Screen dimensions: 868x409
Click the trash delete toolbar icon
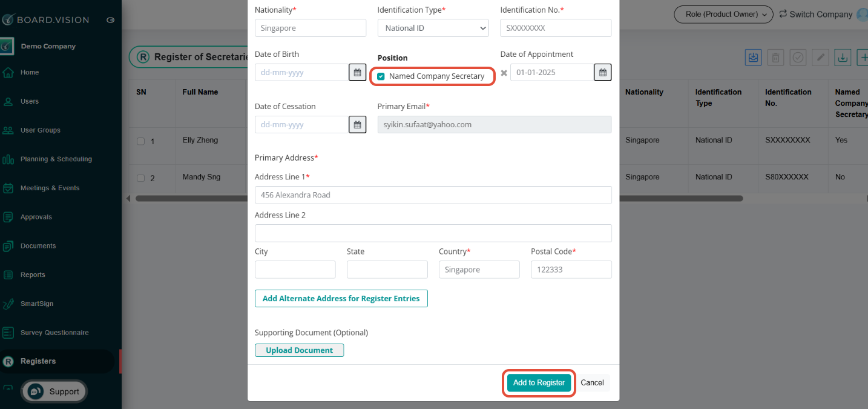coord(776,58)
